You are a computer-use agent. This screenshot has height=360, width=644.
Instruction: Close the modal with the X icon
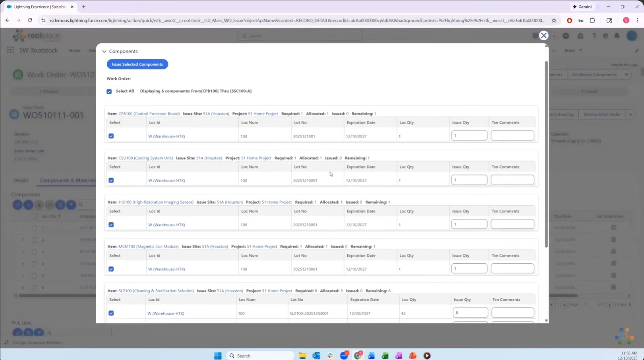(x=543, y=36)
